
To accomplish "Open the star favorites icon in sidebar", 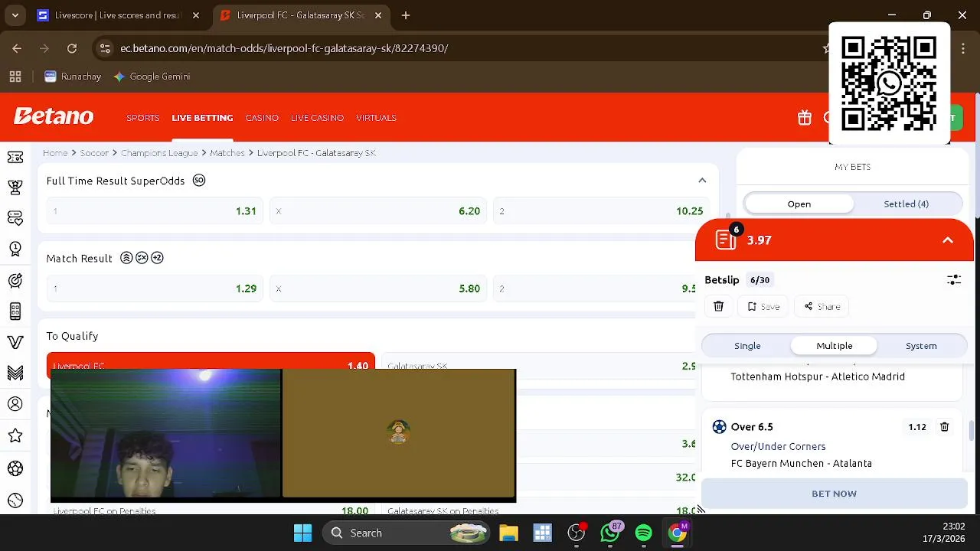I will coord(15,435).
